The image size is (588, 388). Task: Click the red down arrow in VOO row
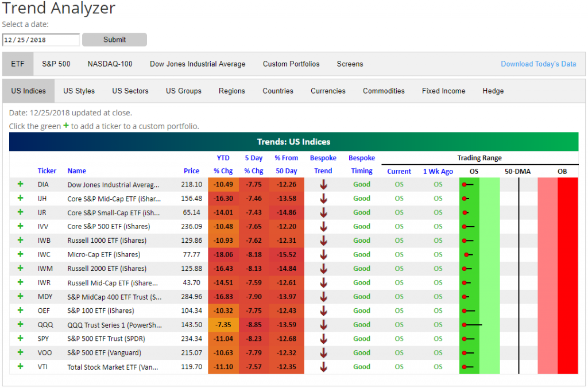(323, 352)
